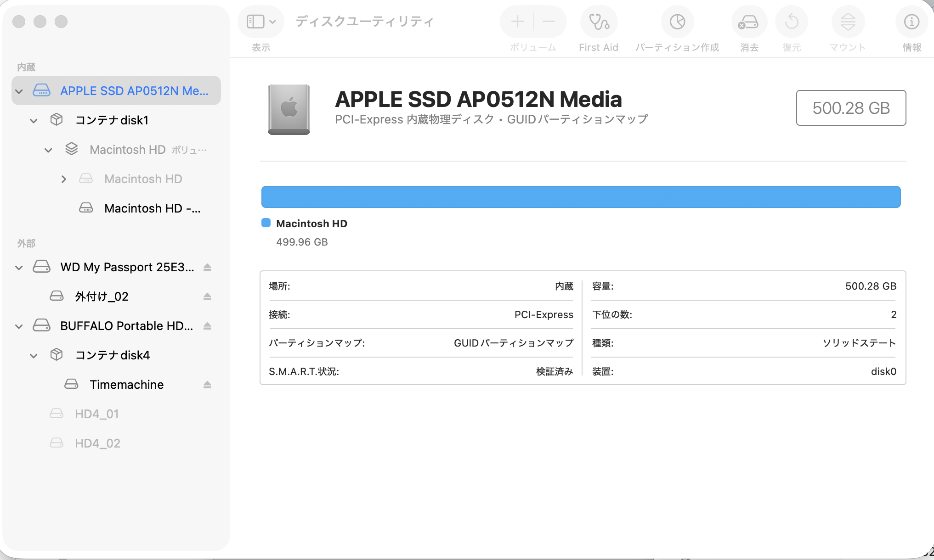
Task: Select HD4_01 in the sidebar
Action: coord(97,414)
